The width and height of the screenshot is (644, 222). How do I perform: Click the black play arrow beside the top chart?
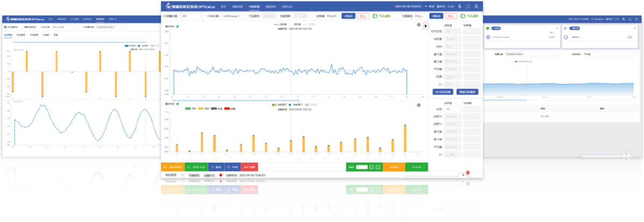426,25
